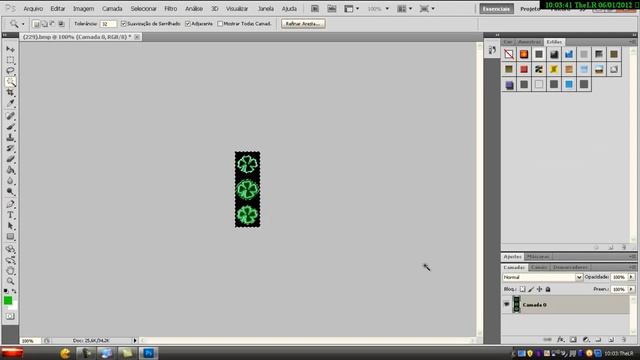
Task: Select the Eyedropper tool
Action: [x=10, y=103]
